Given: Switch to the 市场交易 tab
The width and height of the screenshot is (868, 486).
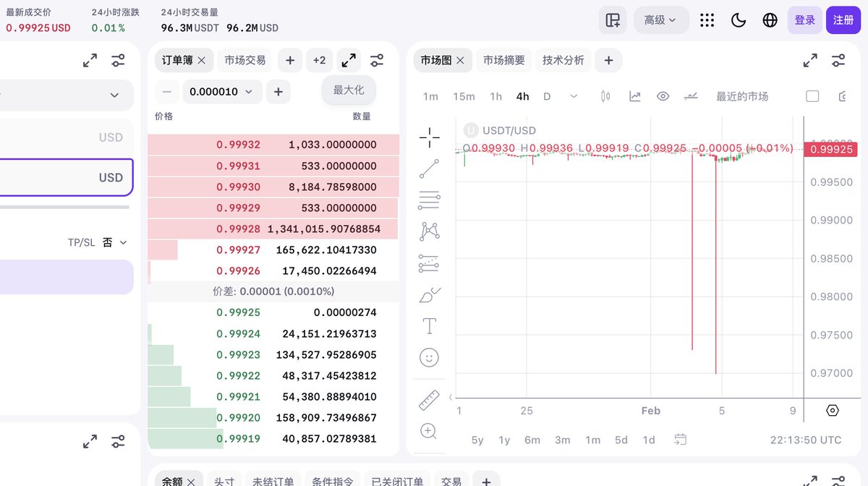Looking at the screenshot, I should click(245, 61).
